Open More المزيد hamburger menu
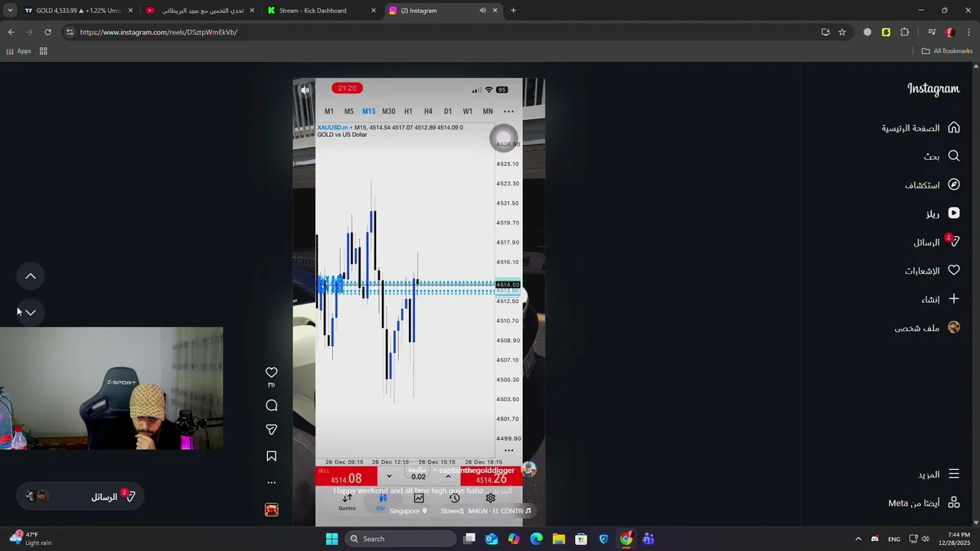 click(x=938, y=474)
